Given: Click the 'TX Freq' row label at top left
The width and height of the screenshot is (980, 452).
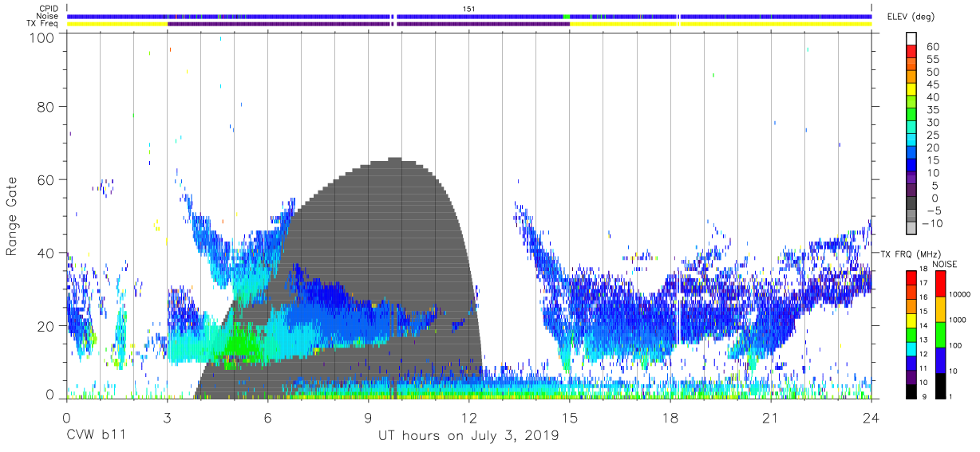Looking at the screenshot, I should [44, 24].
